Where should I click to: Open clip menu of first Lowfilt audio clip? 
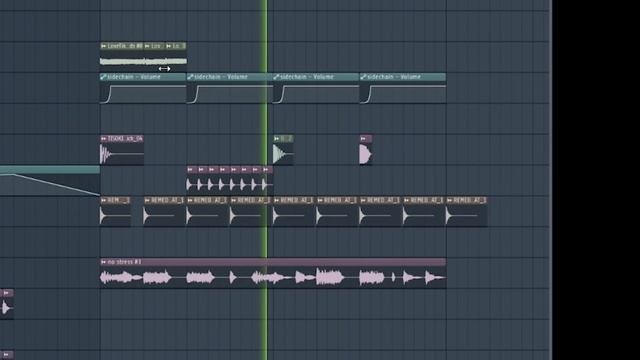(x=103, y=46)
